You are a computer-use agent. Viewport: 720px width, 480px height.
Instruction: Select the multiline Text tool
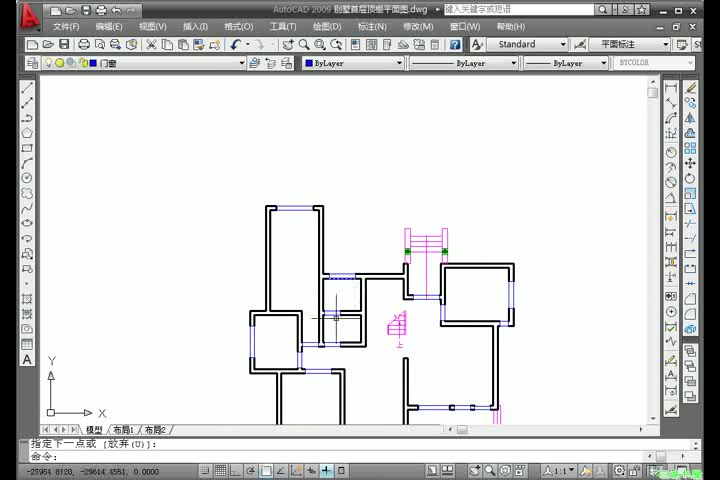27,360
